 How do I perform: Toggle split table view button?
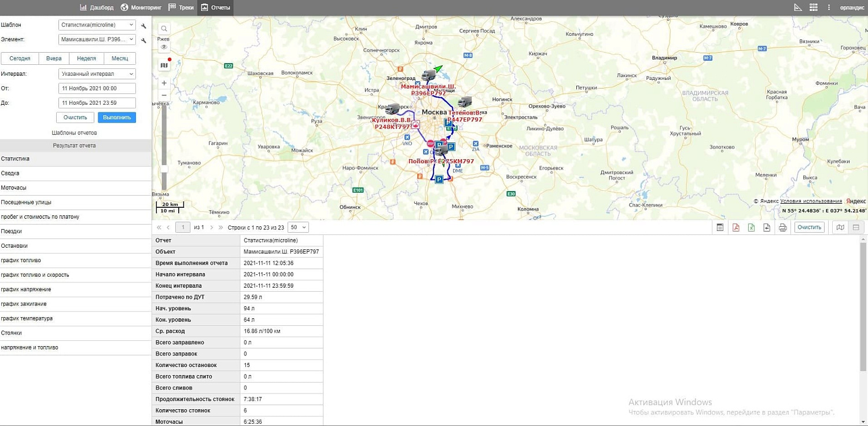pyautogui.click(x=856, y=227)
